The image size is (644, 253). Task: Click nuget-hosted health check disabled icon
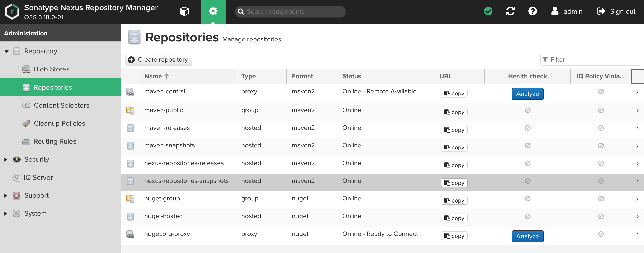point(528,216)
